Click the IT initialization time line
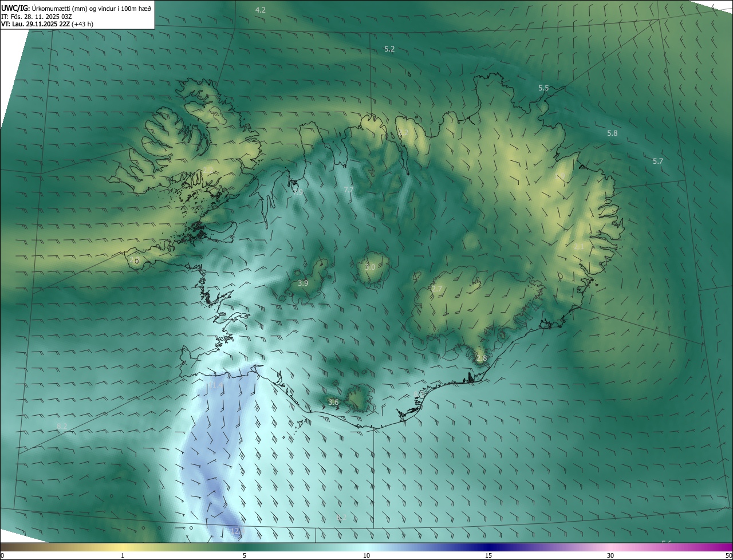Screen dimensions: 733x560 tap(37, 17)
